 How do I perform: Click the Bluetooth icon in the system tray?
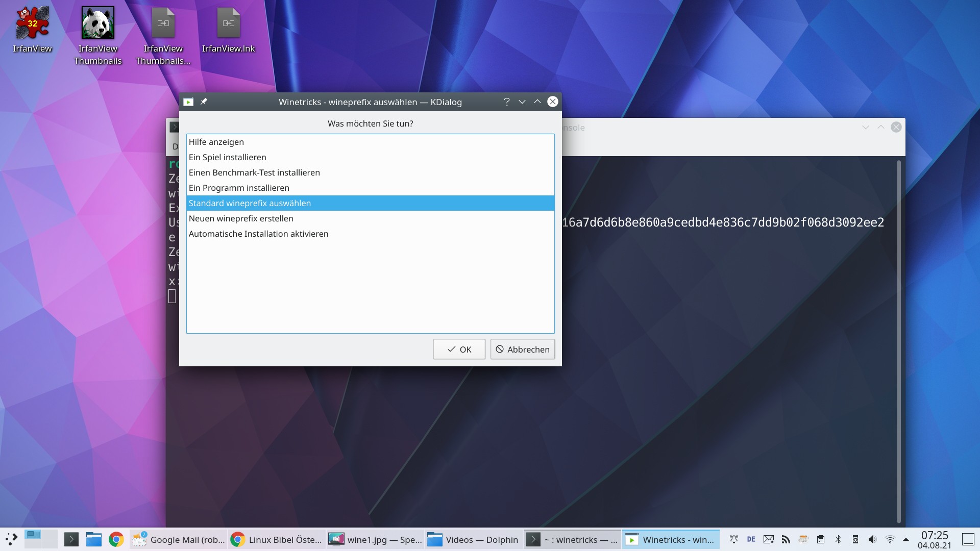coord(839,539)
